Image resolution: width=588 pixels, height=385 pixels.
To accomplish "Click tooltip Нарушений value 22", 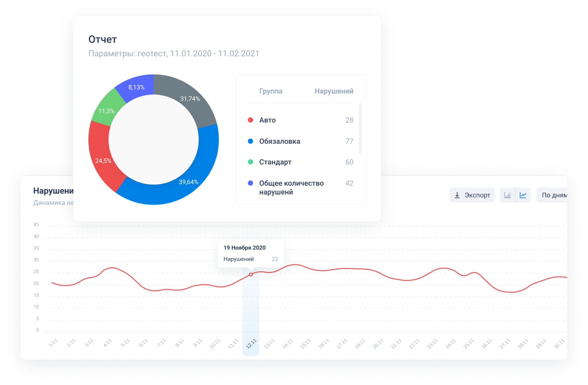I will [x=275, y=259].
